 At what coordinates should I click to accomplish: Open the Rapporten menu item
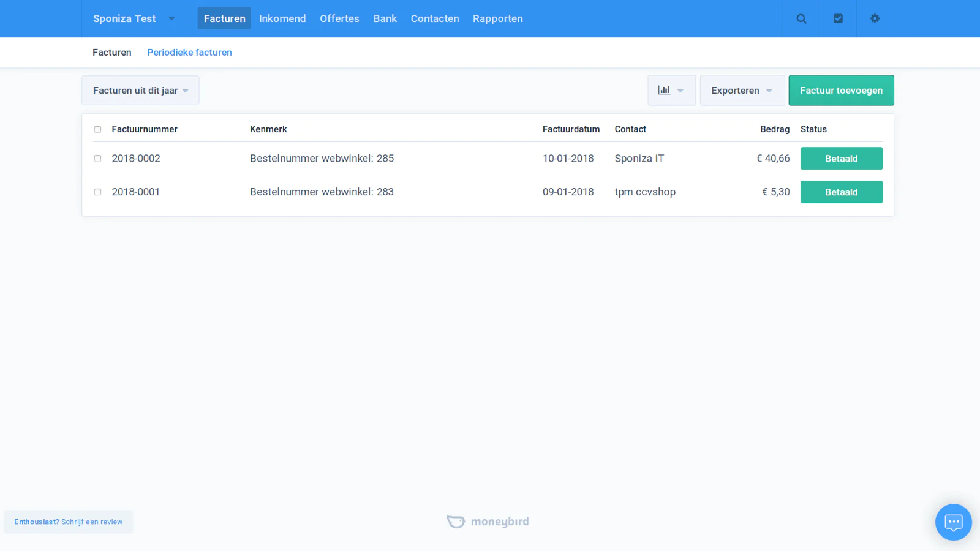(497, 18)
